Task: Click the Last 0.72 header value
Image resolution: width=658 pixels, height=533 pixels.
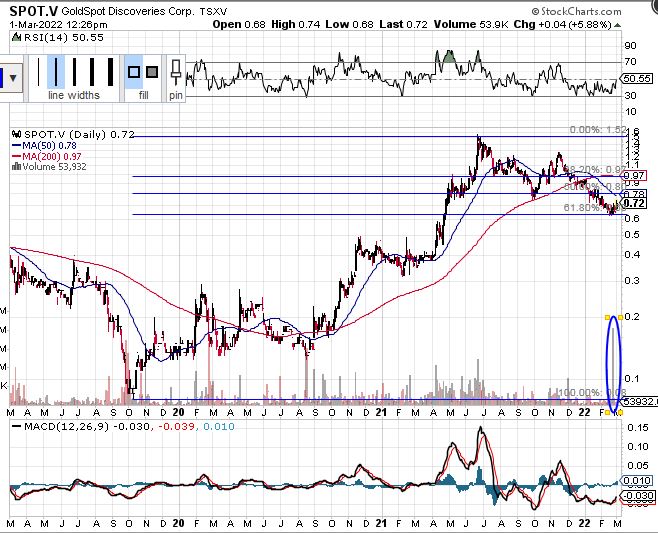Action: [403, 24]
